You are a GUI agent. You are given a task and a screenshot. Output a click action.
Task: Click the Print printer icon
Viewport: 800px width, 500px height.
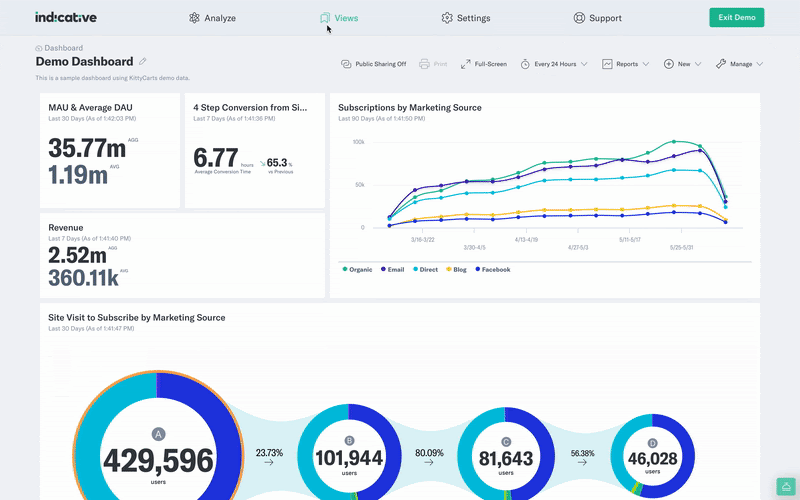tap(424, 64)
